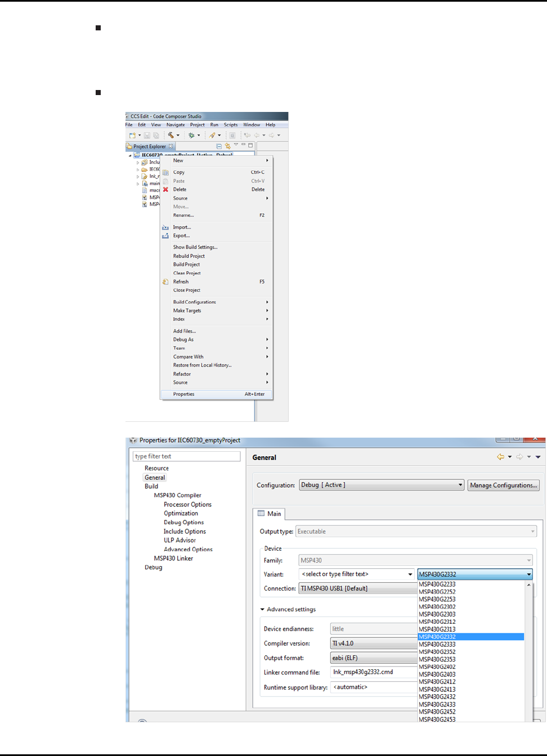The image size is (547, 756).
Task: Select MSP430 Compiler in the properties tree
Action: coord(177,496)
